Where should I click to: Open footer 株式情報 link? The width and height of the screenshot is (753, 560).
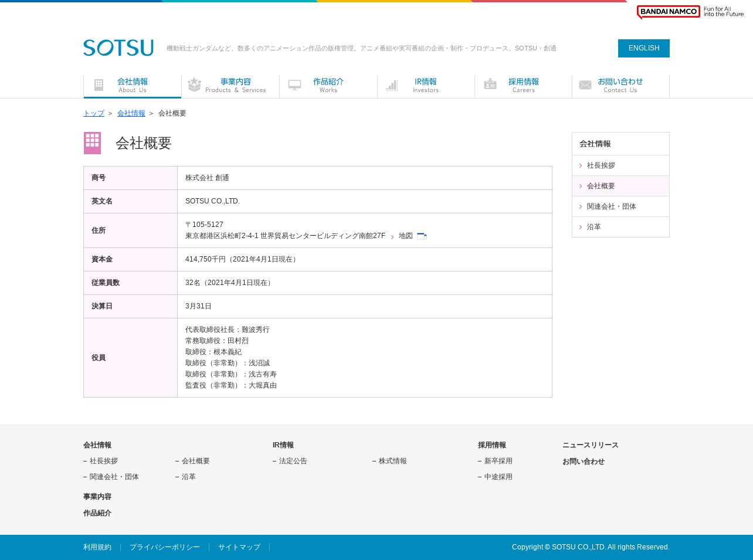point(393,461)
